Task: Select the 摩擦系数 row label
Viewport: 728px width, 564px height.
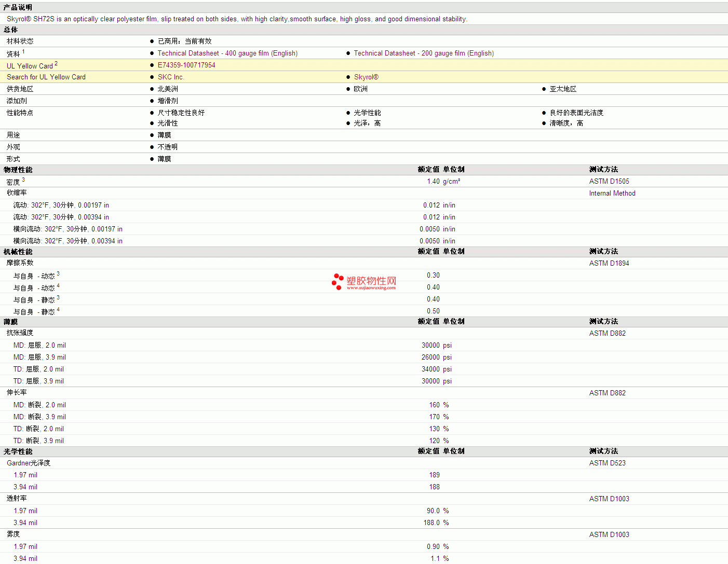Action: (20, 263)
